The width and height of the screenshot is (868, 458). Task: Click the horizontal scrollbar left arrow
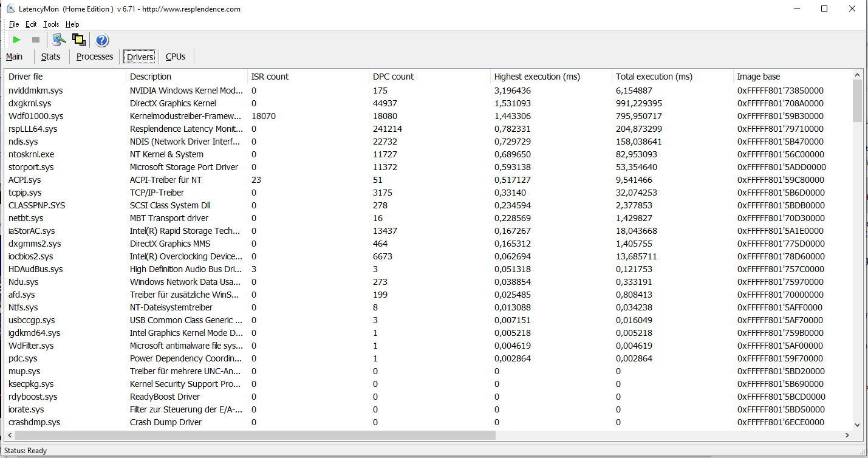(x=10, y=436)
